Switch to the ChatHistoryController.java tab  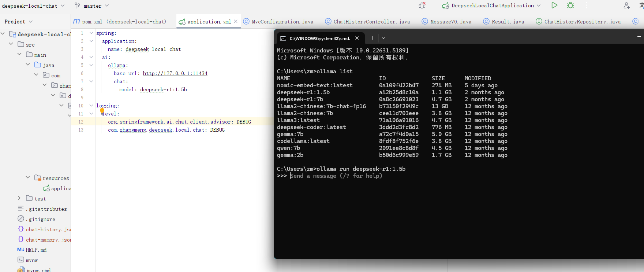click(x=371, y=22)
